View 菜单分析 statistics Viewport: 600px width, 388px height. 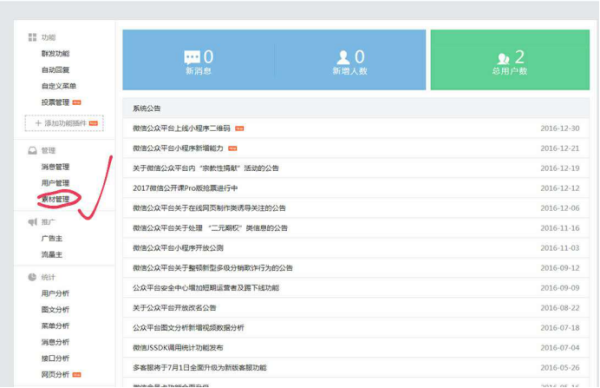[55, 326]
